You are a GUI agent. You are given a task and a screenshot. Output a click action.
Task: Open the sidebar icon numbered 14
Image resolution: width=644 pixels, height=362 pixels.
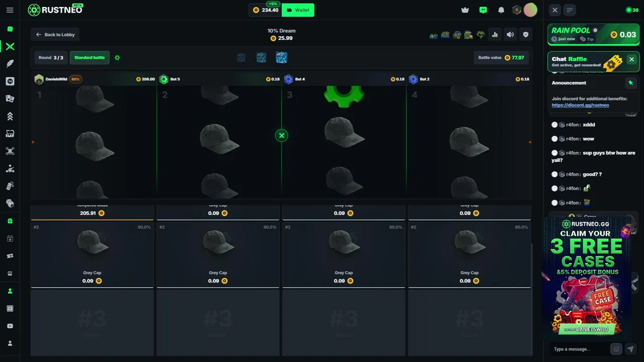(10, 81)
